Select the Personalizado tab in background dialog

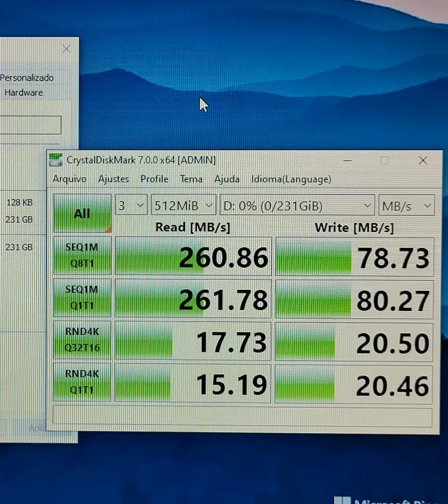pos(27,78)
